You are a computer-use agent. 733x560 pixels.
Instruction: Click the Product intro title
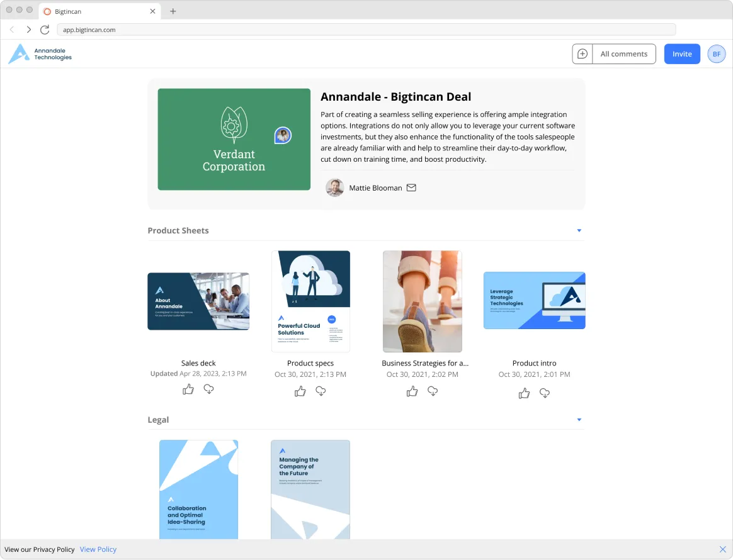click(x=535, y=363)
